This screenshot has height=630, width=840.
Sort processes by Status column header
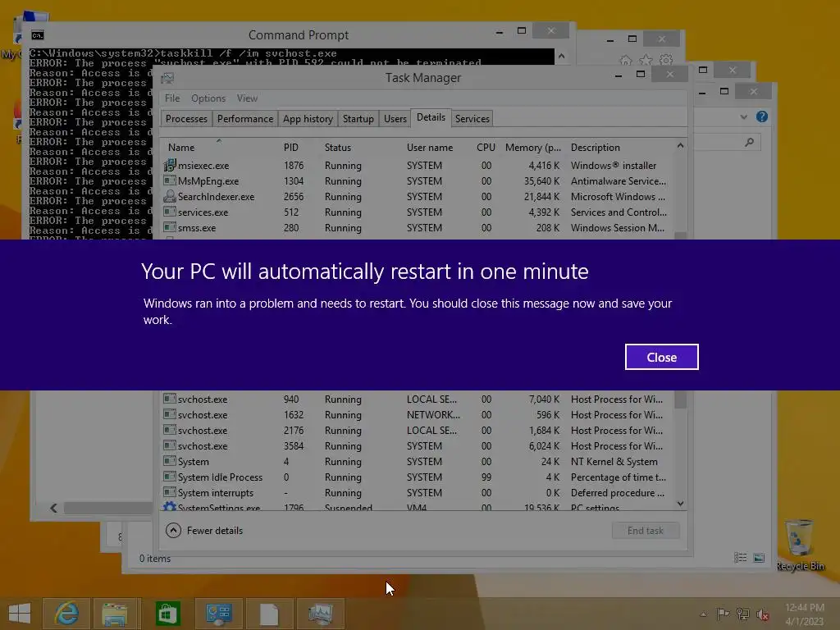[337, 148]
